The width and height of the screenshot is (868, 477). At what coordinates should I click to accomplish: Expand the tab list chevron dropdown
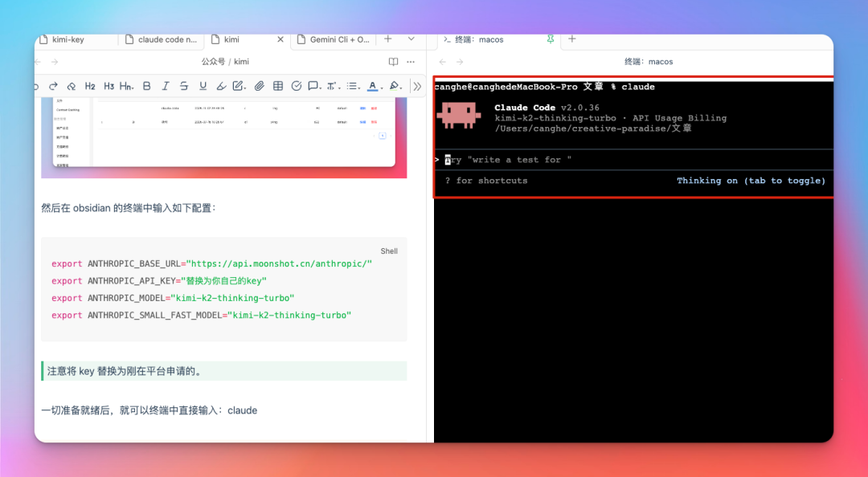coord(411,39)
